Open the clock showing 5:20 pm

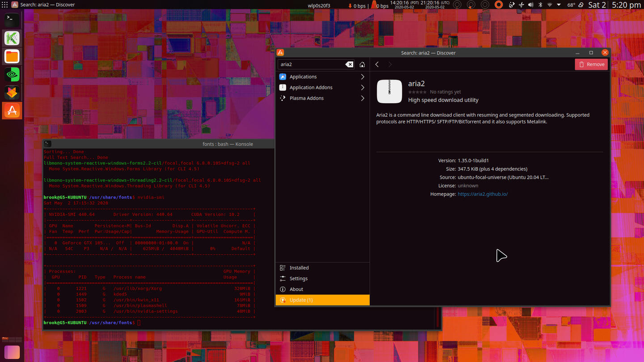coord(626,5)
